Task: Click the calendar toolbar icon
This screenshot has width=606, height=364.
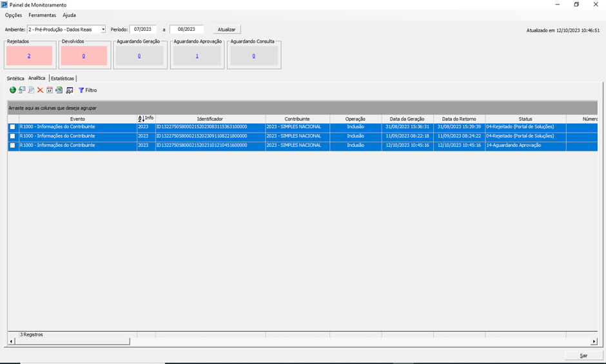Action: [x=50, y=90]
